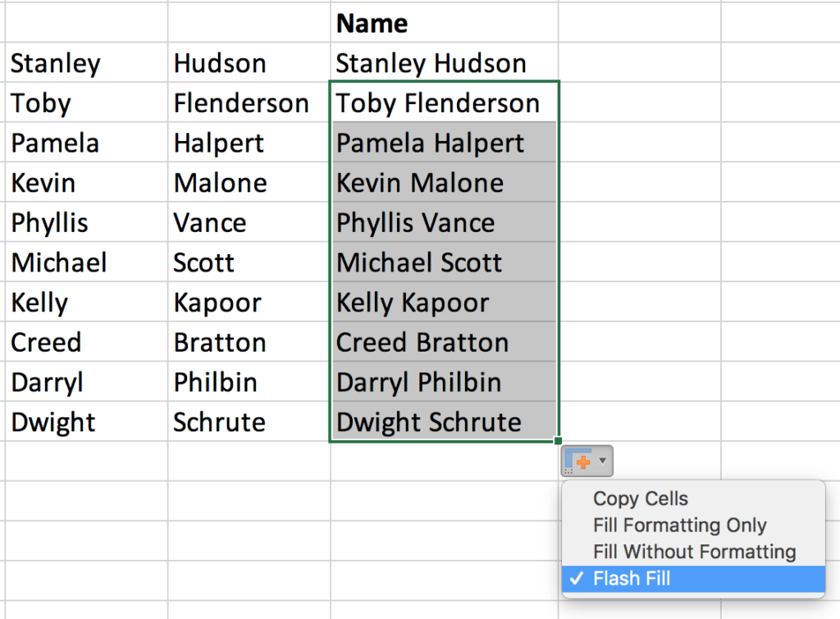Click the first name cell Stanley
Image resolution: width=840 pixels, height=619 pixels.
pyautogui.click(x=86, y=62)
